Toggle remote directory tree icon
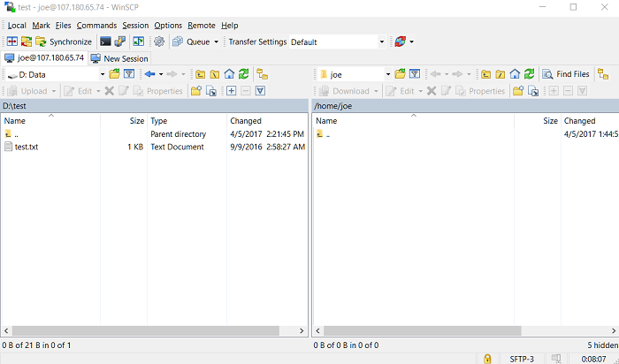 603,74
